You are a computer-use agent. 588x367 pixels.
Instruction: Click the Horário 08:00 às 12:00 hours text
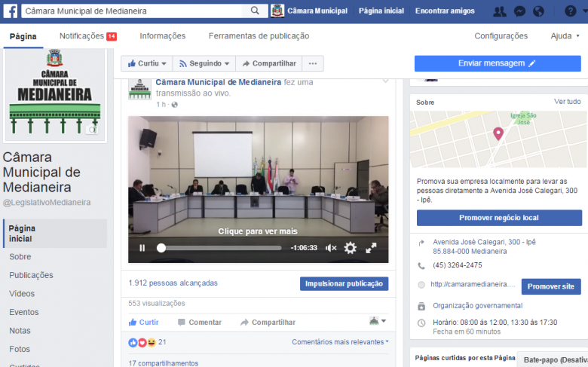[x=495, y=322]
